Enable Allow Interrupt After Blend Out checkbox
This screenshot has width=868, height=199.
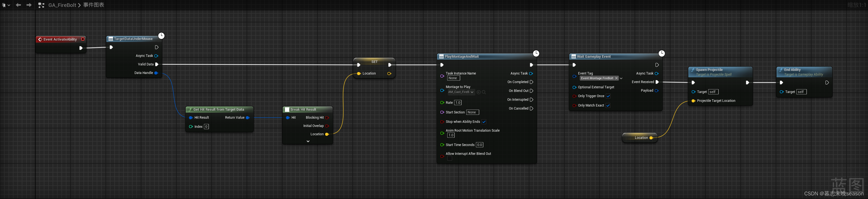click(449, 158)
